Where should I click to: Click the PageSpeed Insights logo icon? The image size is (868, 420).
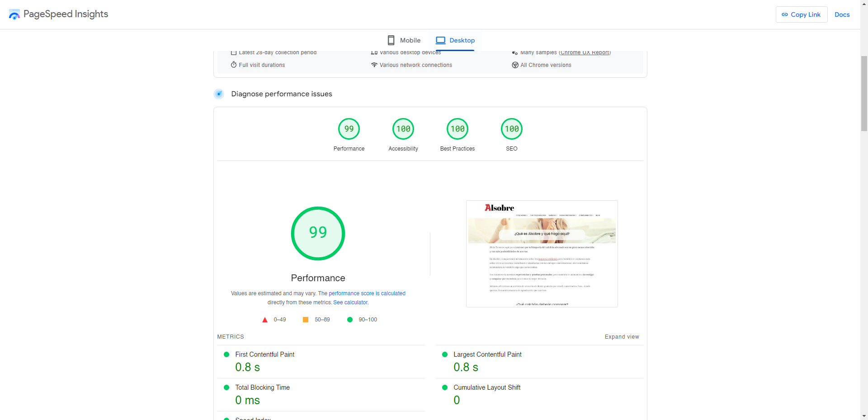(14, 14)
